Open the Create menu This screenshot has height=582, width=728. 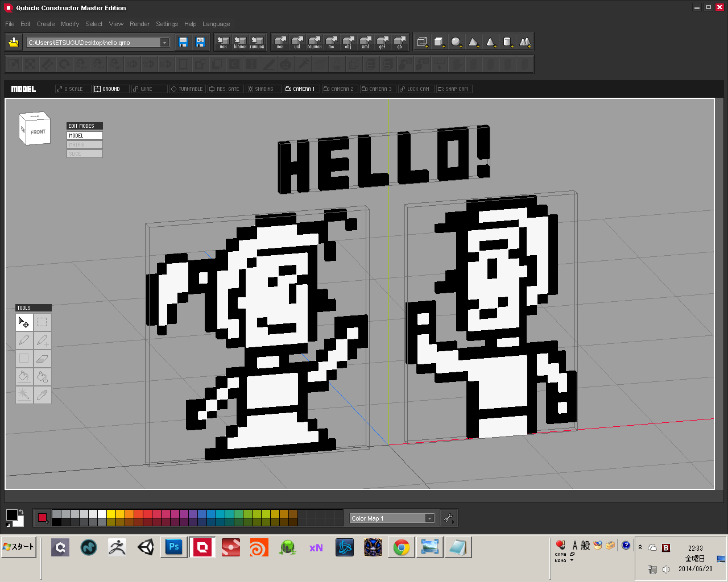tap(45, 24)
